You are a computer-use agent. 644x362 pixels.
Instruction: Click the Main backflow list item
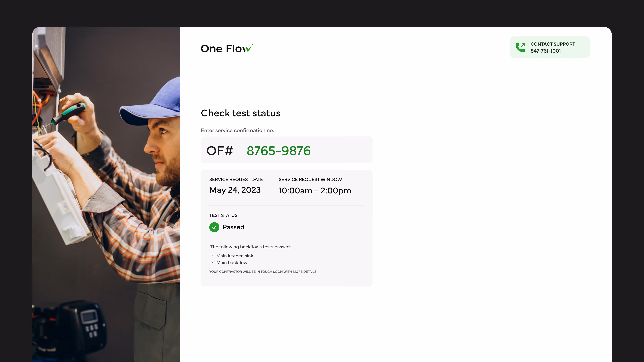coord(231,263)
